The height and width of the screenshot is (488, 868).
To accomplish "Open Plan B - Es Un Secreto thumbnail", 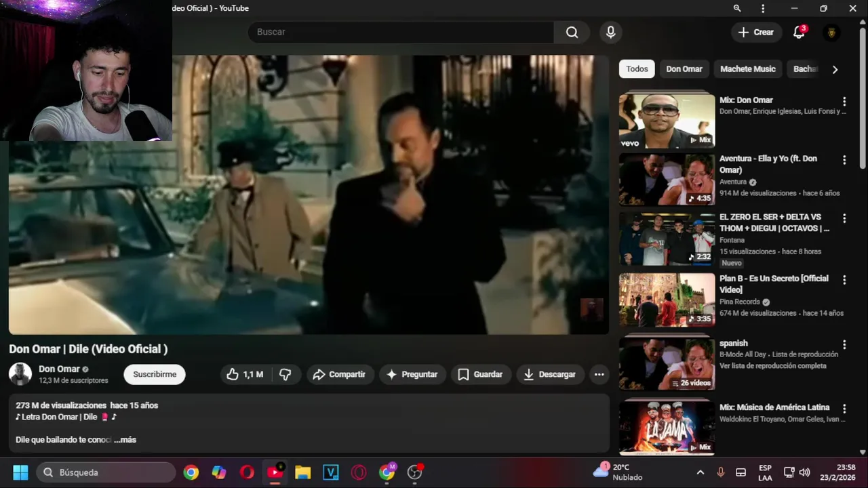I will 667,300.
